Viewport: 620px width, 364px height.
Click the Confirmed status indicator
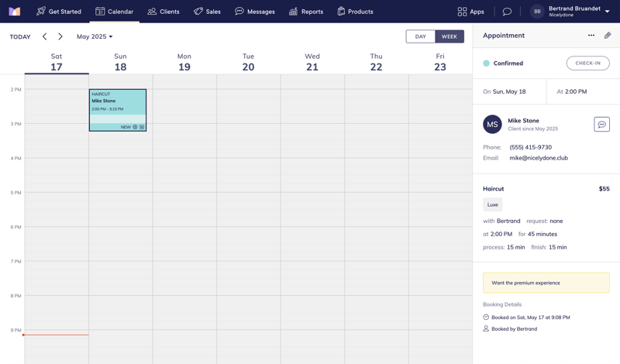(503, 64)
